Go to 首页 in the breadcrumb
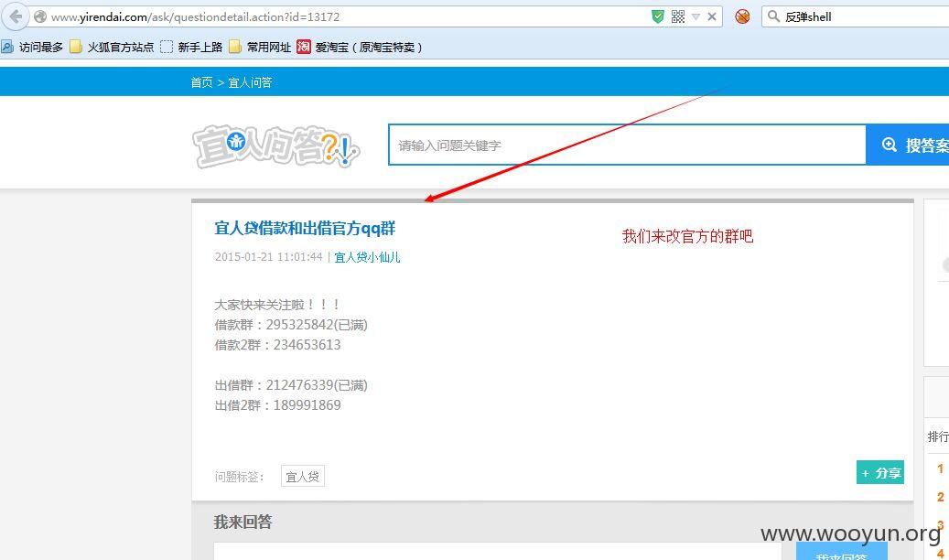Viewport: 949px width, 560px height. point(201,82)
